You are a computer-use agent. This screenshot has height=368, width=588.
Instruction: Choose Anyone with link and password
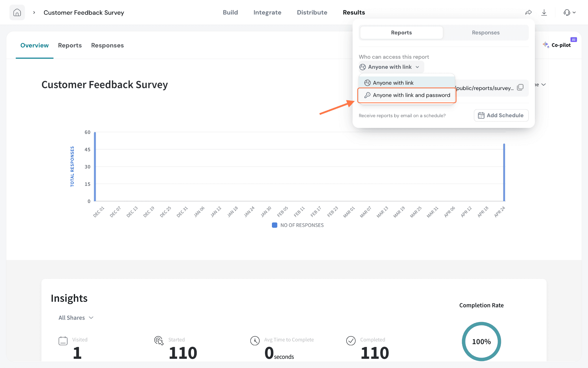click(x=407, y=95)
